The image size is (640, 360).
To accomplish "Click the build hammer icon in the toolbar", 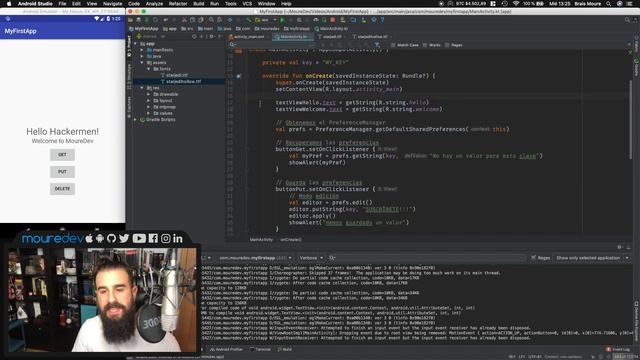I will click(248, 20).
